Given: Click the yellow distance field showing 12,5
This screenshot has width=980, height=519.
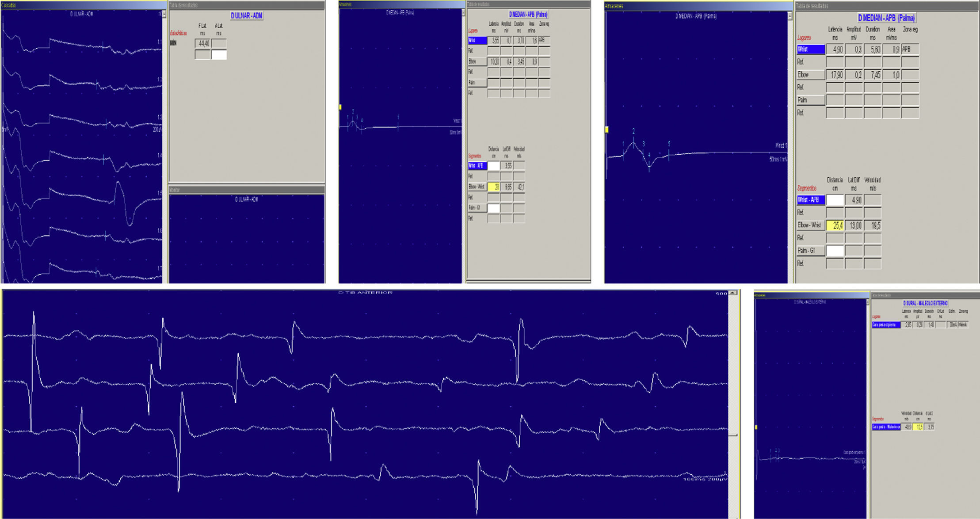Looking at the screenshot, I should pyautogui.click(x=918, y=427).
